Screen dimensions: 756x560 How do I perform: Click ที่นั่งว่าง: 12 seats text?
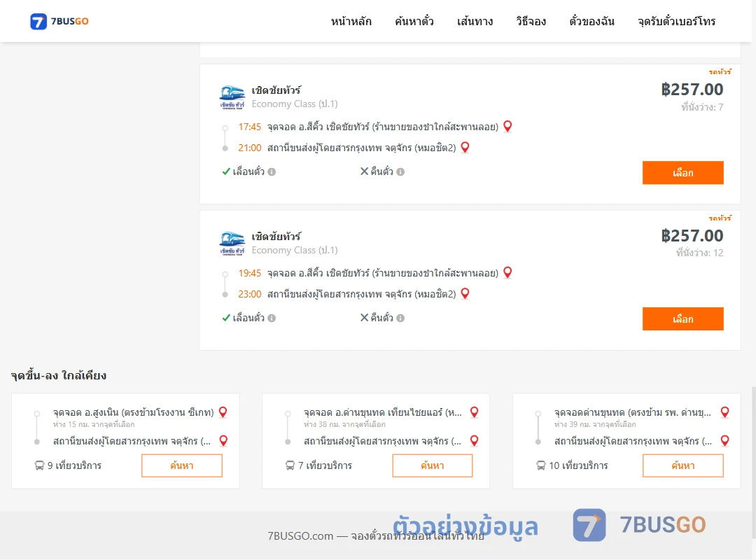pyautogui.click(x=699, y=253)
